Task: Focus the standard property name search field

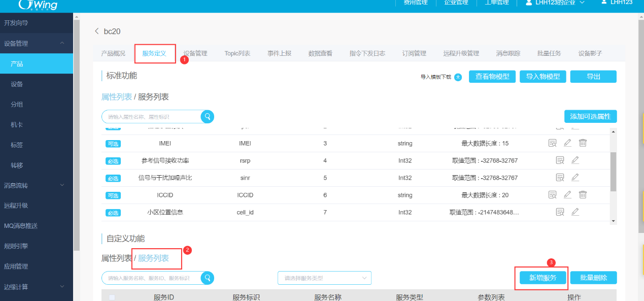Action: click(152, 117)
